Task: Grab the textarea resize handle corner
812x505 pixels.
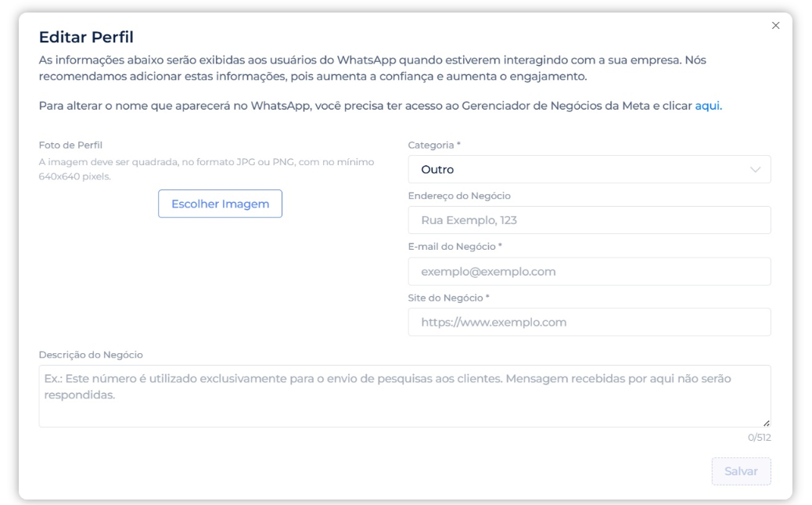Action: pyautogui.click(x=766, y=423)
